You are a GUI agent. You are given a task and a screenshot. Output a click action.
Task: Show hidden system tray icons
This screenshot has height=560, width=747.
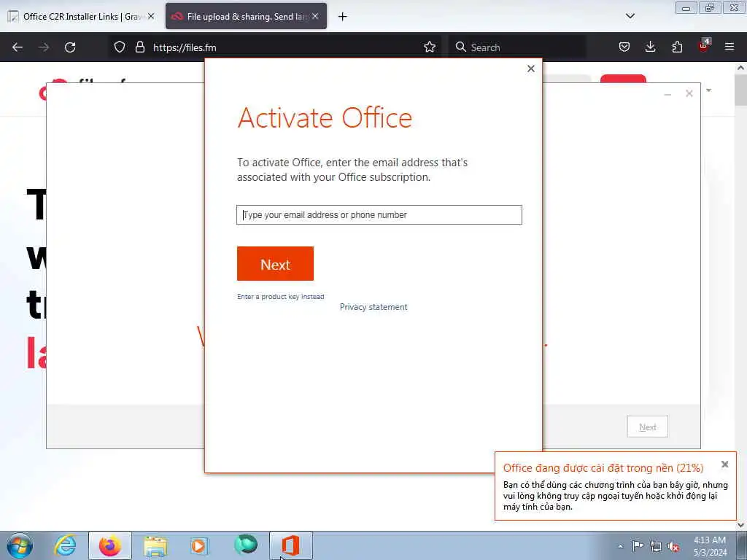[x=620, y=546]
